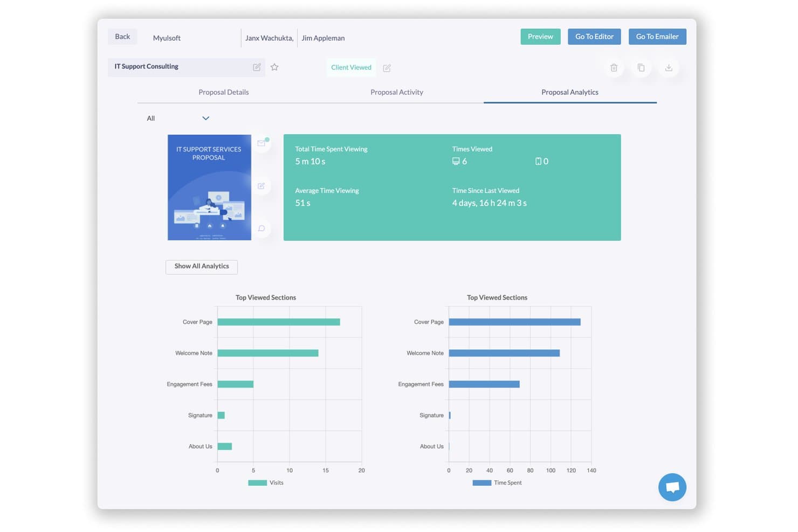Click the Cover Page bar in Time Spent chart

click(x=515, y=322)
